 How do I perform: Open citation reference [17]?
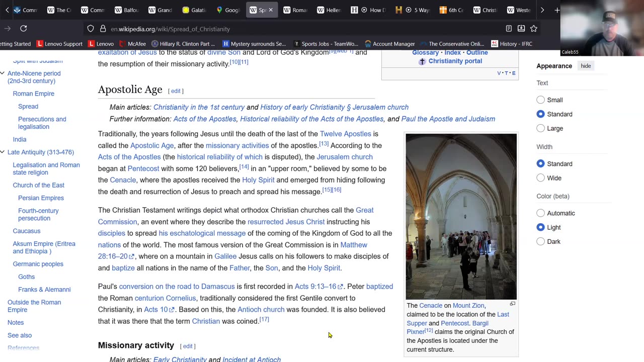(264, 319)
